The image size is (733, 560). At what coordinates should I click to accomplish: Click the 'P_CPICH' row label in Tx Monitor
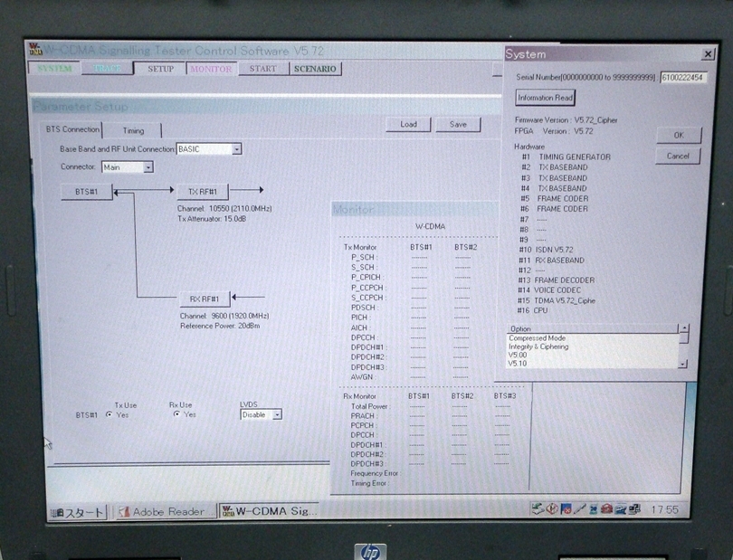tap(366, 278)
